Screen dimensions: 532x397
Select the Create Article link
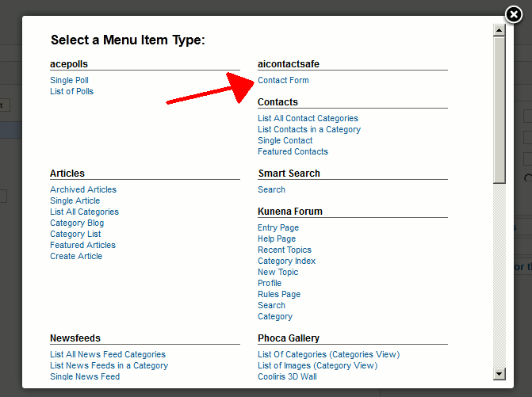(77, 257)
